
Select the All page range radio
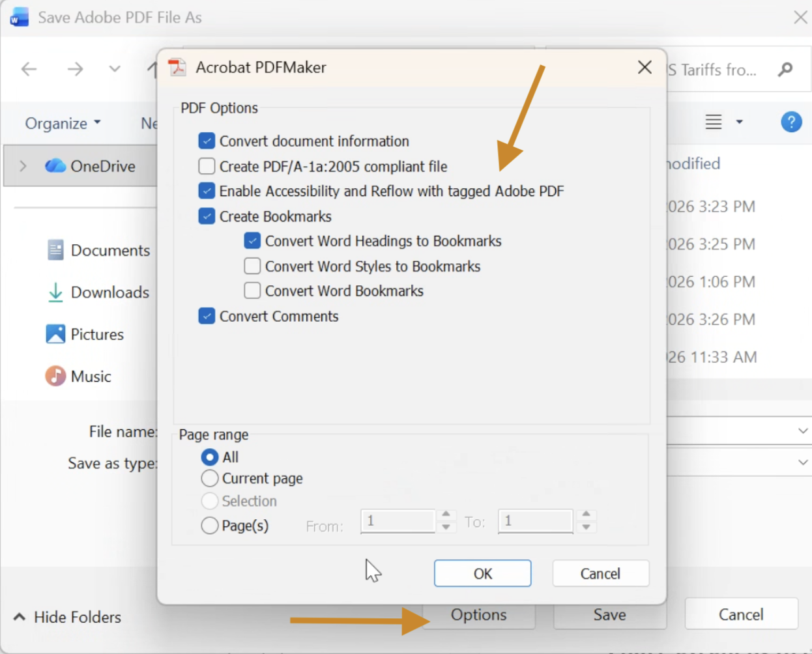[210, 457]
